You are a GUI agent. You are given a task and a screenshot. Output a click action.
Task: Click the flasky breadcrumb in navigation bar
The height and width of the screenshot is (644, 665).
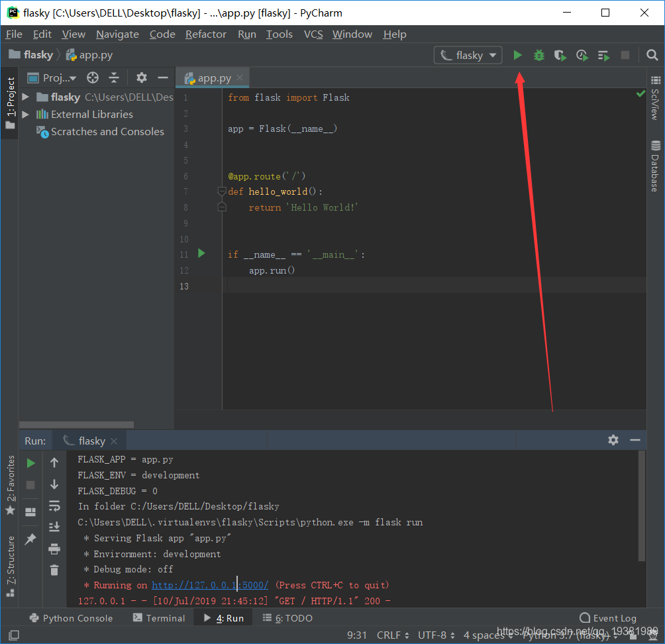31,55
